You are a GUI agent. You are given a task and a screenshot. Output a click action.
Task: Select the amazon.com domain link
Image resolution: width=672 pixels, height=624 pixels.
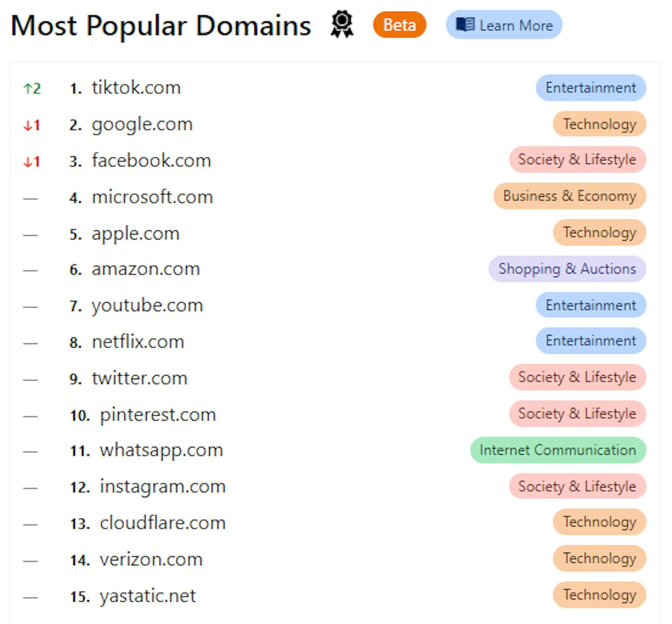tap(146, 269)
